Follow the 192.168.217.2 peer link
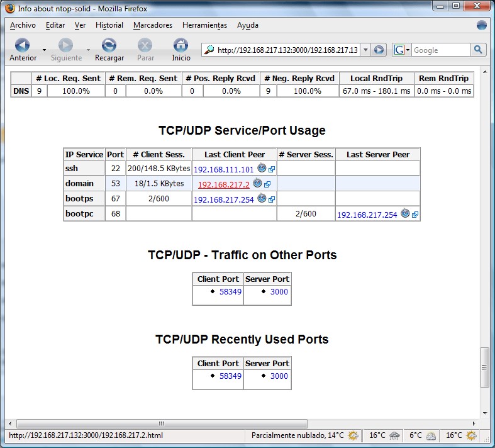 click(224, 184)
